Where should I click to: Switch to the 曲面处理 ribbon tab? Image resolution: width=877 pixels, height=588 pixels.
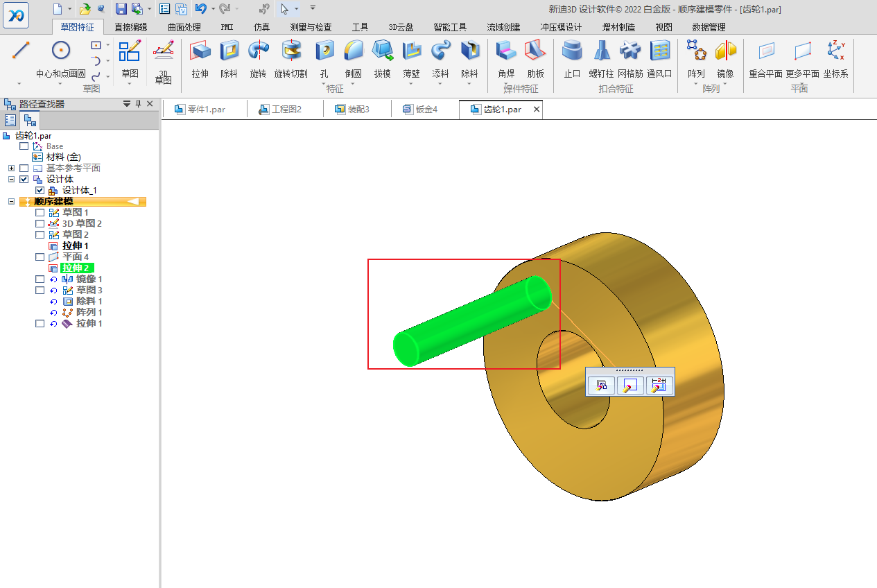[184, 27]
